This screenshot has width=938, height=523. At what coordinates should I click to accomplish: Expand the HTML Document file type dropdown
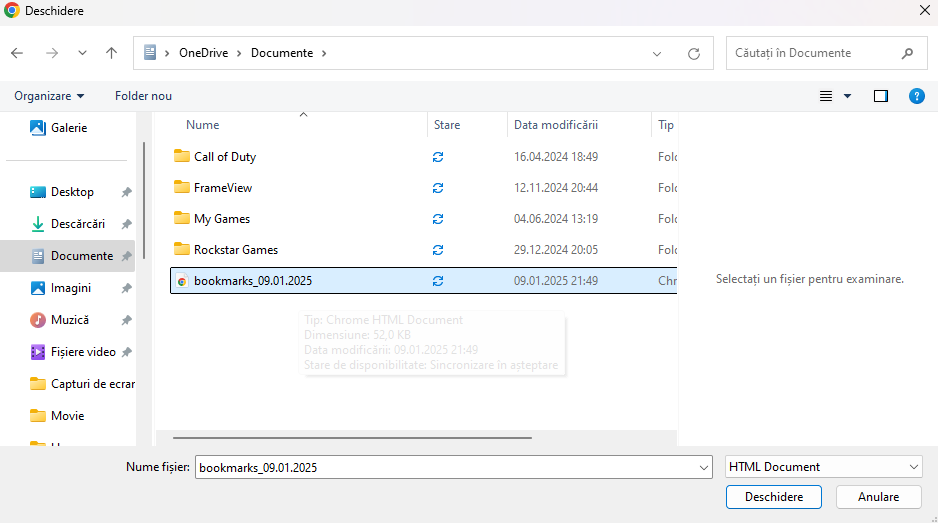click(914, 467)
